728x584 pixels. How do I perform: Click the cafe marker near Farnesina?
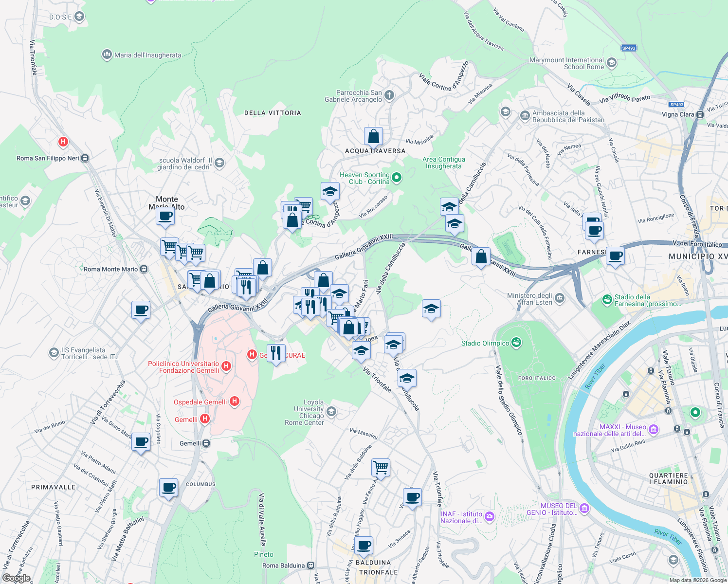(594, 230)
